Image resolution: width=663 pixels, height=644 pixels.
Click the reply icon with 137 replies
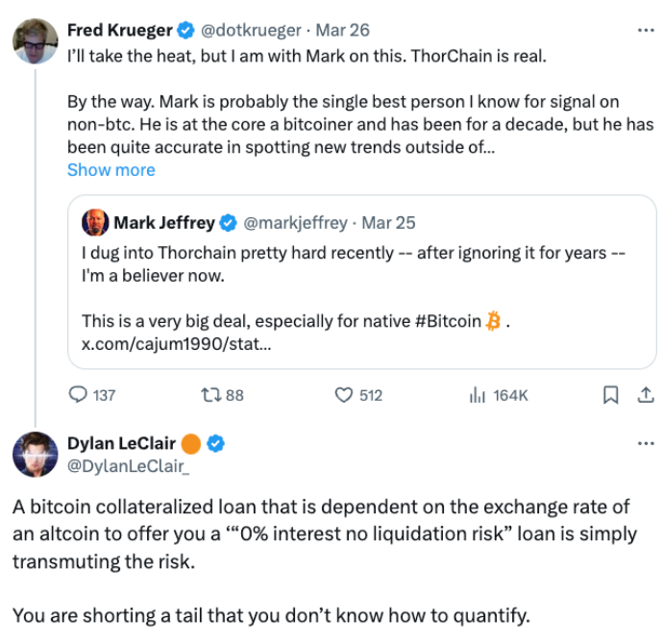click(79, 395)
